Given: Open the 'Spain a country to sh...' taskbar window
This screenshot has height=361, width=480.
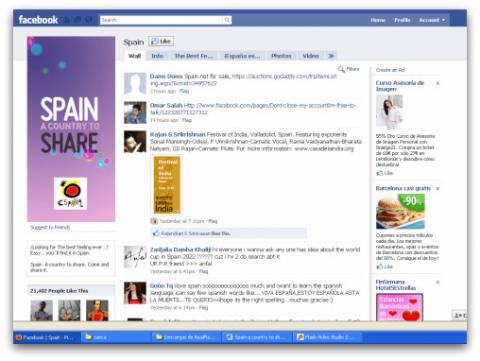Looking at the screenshot, I should tap(257, 337).
